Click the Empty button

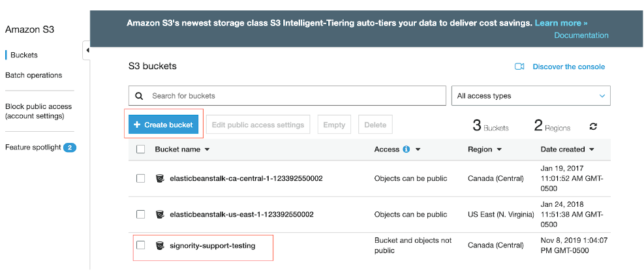[x=334, y=125]
